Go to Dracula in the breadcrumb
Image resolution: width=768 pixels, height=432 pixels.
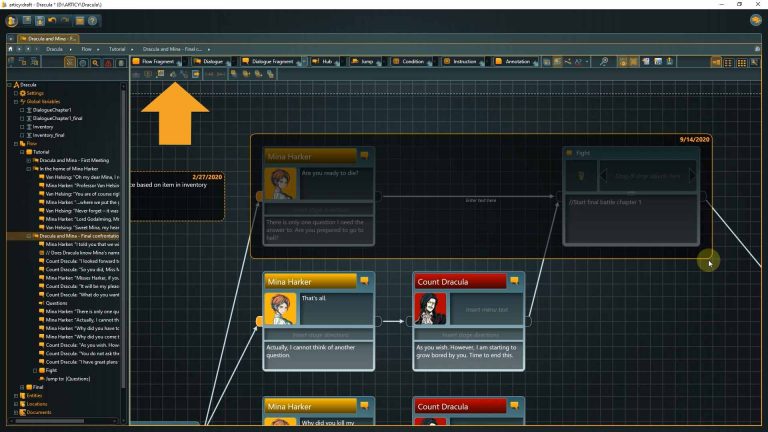[54, 49]
